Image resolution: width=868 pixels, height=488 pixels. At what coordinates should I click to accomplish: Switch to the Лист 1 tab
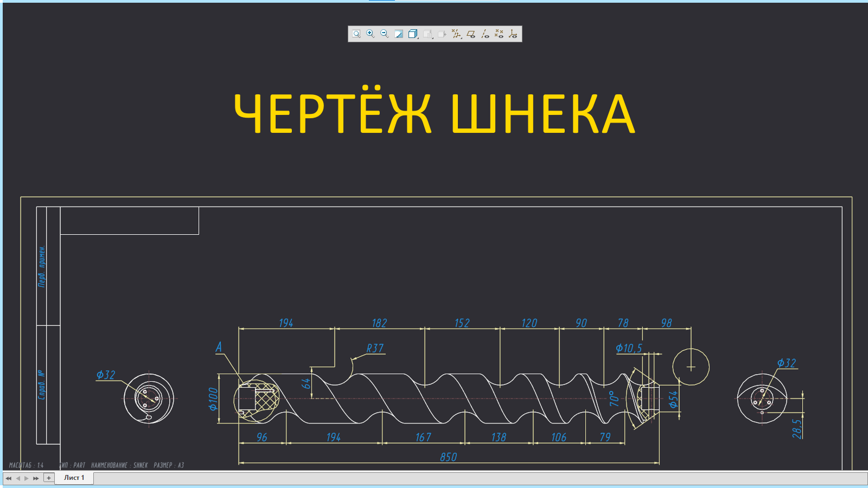(x=74, y=479)
